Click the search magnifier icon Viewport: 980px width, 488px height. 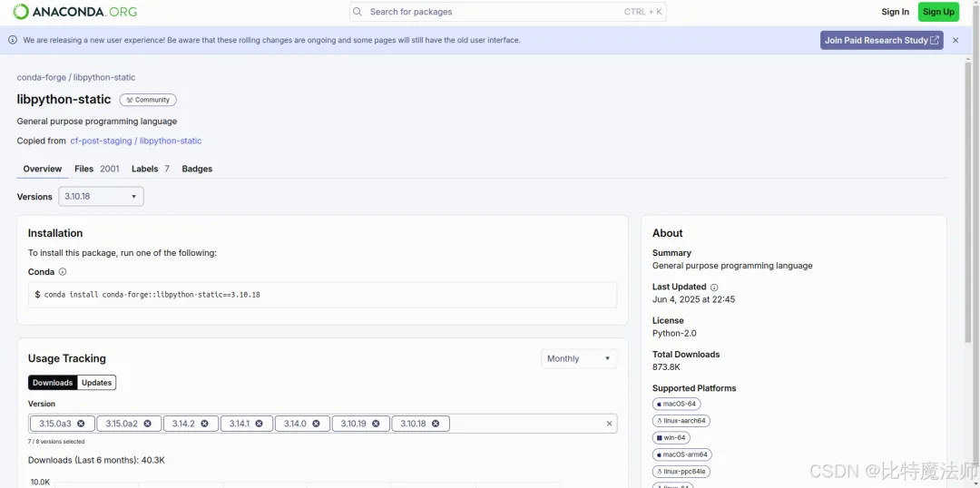click(358, 11)
